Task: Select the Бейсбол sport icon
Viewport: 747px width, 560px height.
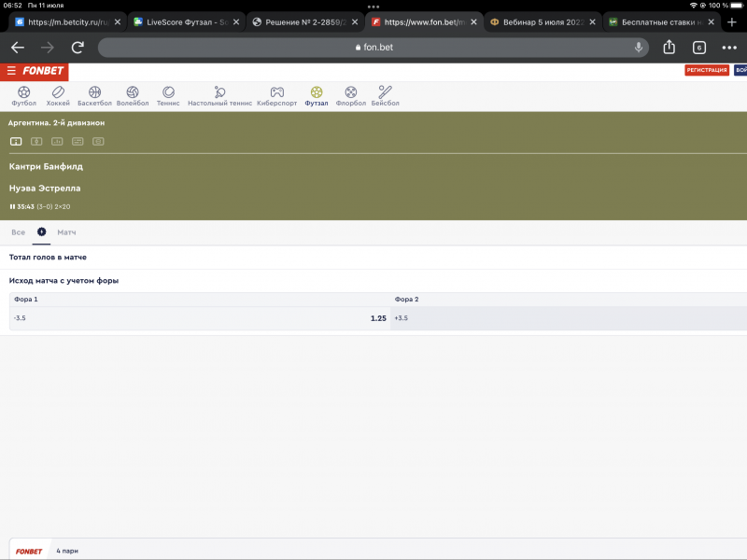Action: click(x=385, y=95)
